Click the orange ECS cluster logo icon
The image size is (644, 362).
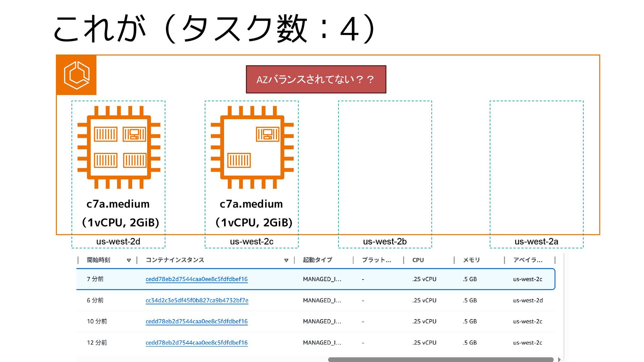click(x=76, y=75)
